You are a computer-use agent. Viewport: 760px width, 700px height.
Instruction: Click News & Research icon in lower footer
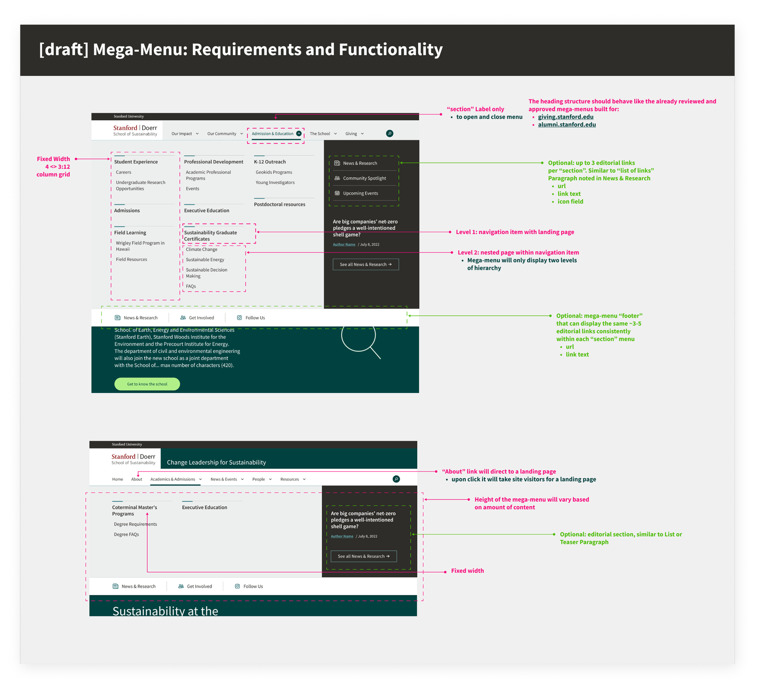pyautogui.click(x=116, y=586)
